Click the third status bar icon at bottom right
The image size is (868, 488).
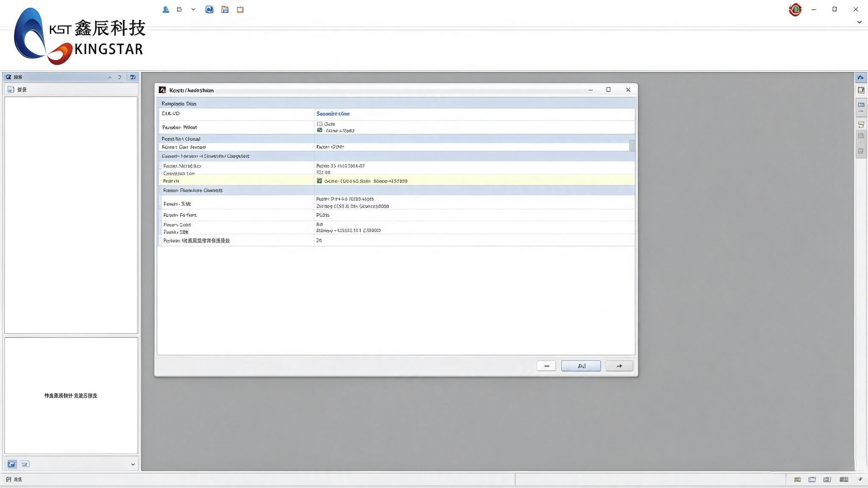[x=827, y=480]
